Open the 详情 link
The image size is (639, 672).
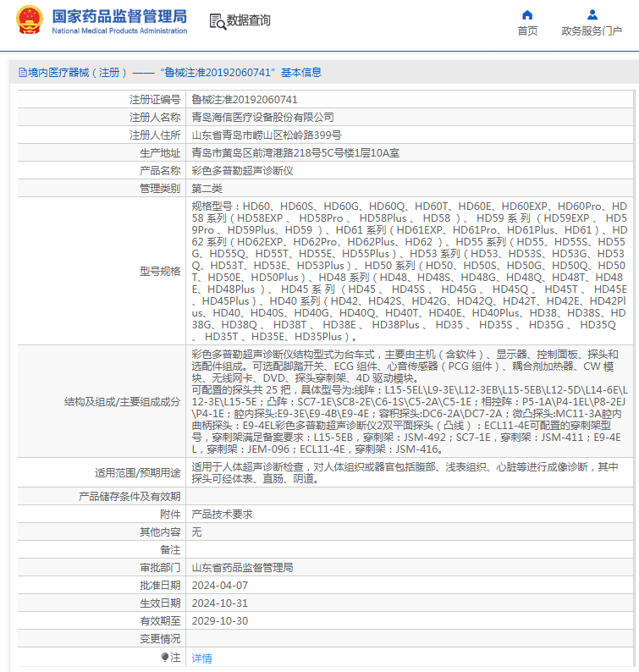(202, 658)
